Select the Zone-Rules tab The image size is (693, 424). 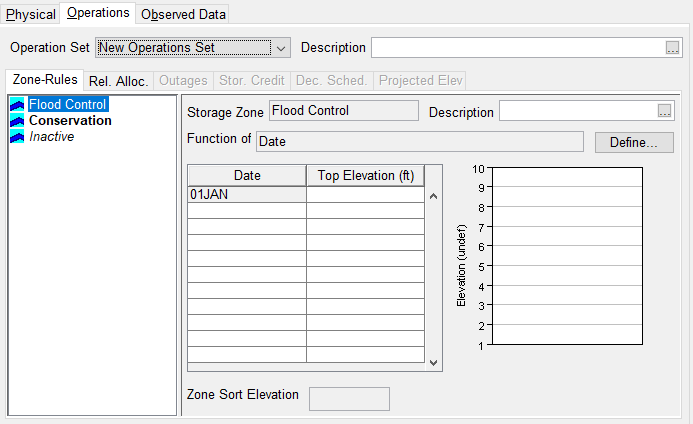point(45,80)
